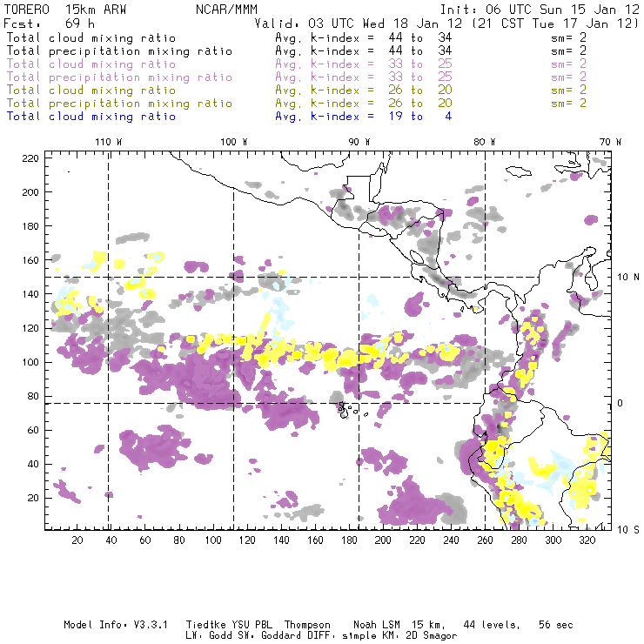Image resolution: width=644 pixels, height=644 pixels.
Task: Select y-axis tick label '60'
Action: coord(34,431)
